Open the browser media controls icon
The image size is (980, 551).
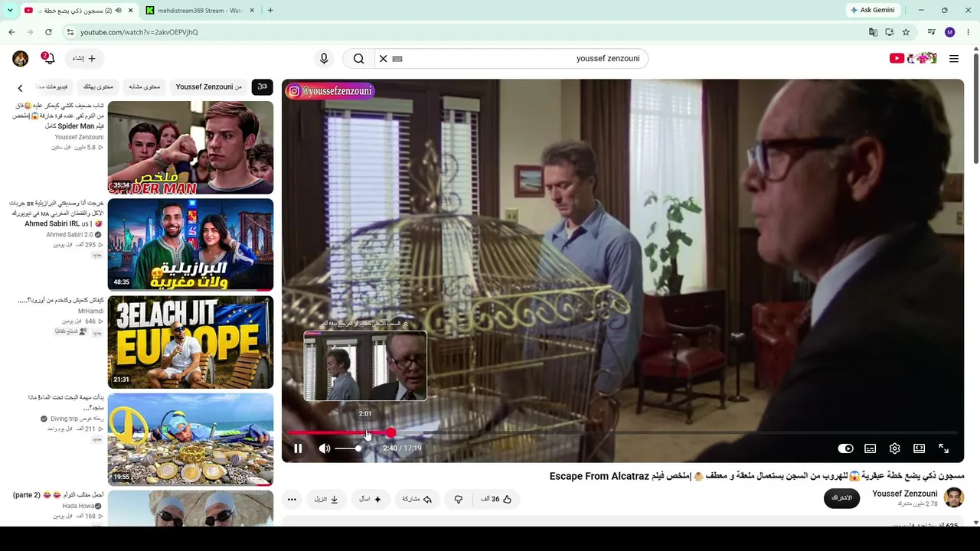click(931, 32)
